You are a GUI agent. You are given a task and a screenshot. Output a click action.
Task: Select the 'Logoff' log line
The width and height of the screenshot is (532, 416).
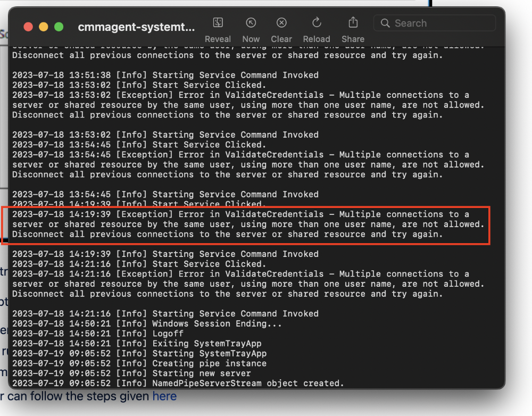click(x=98, y=334)
